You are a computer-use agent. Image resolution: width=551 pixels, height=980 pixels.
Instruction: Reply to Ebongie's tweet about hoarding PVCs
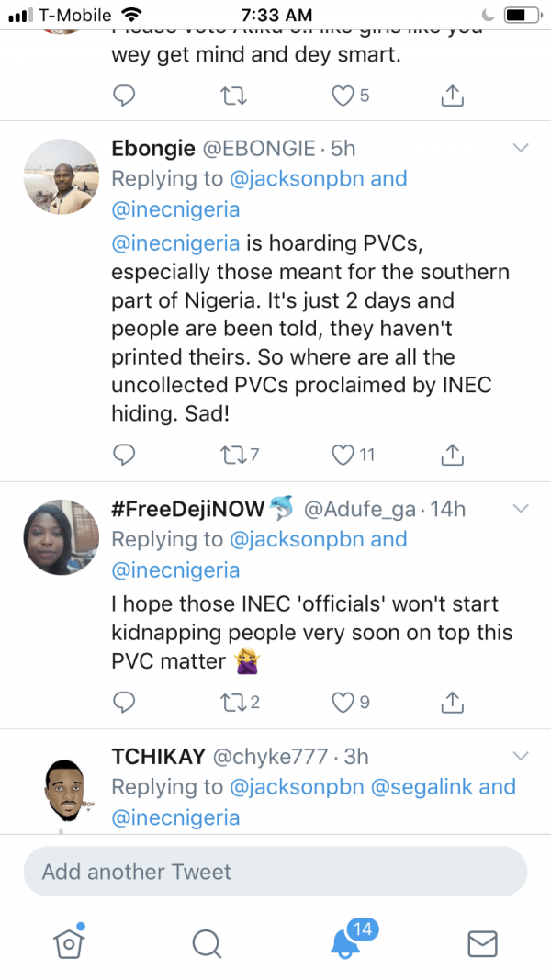pos(124,455)
